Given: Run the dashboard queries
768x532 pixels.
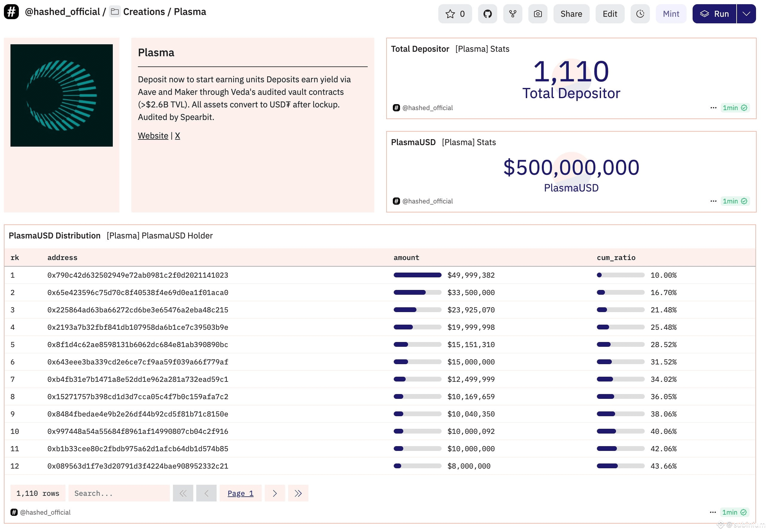Looking at the screenshot, I should pyautogui.click(x=714, y=14).
